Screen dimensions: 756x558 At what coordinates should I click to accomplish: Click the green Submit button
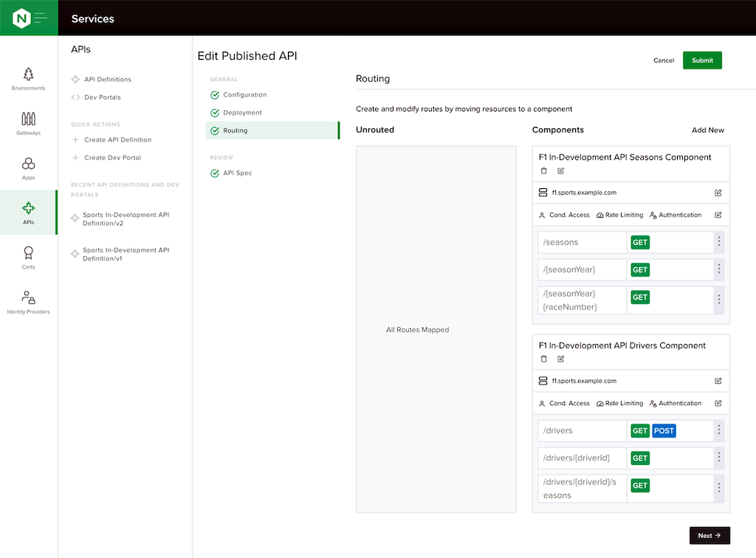[702, 61]
